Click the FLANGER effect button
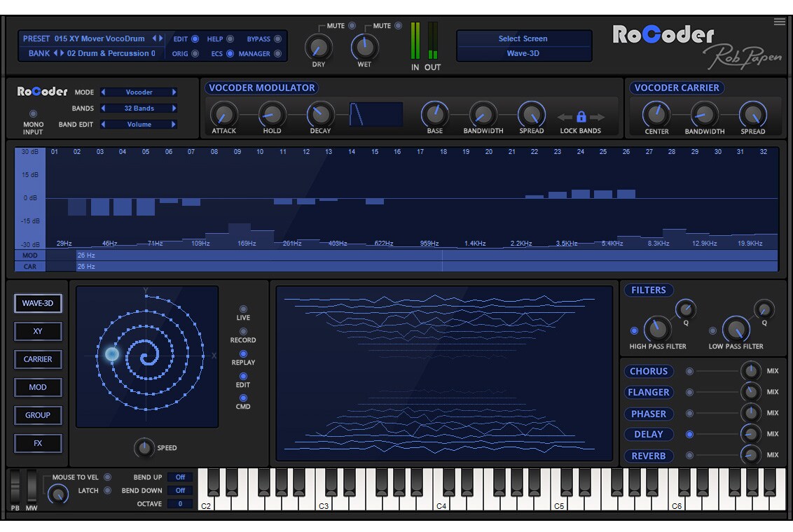The image size is (793, 532). (x=649, y=392)
